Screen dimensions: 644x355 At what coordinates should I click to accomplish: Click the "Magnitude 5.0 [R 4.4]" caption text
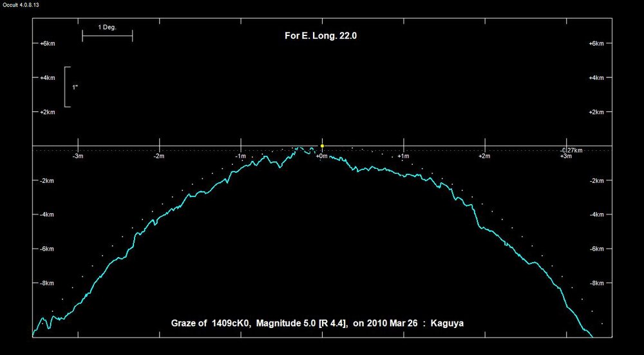[x=301, y=323]
